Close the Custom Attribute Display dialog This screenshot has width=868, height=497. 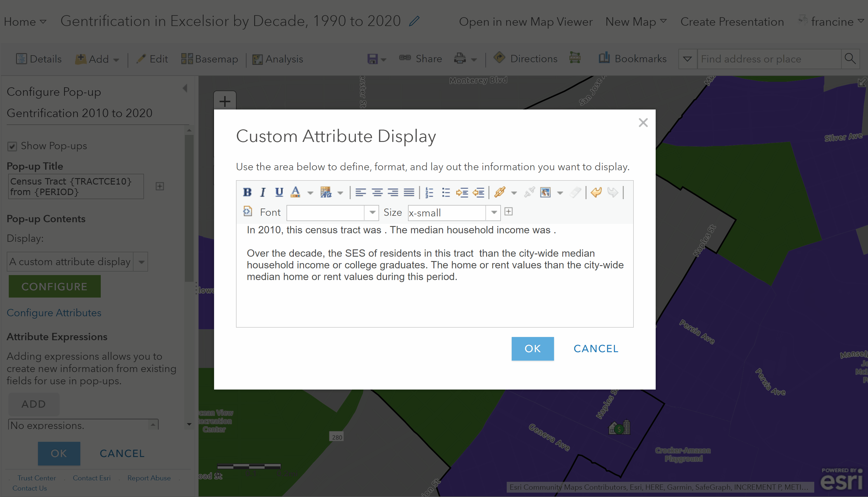coord(643,123)
